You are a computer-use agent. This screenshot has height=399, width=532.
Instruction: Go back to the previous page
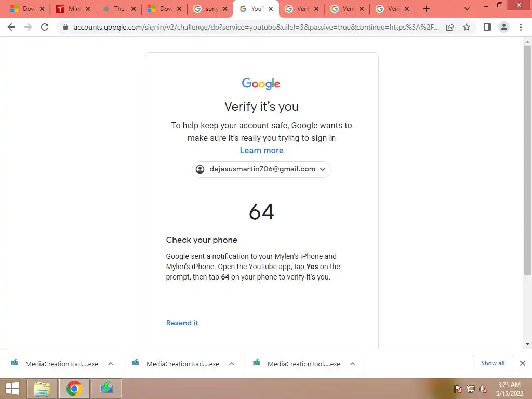(x=11, y=27)
